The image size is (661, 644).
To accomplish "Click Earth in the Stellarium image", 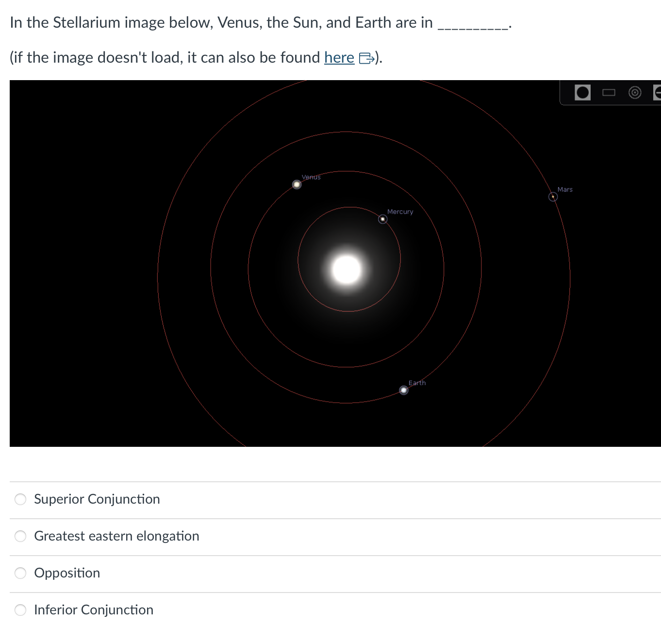I will (403, 390).
